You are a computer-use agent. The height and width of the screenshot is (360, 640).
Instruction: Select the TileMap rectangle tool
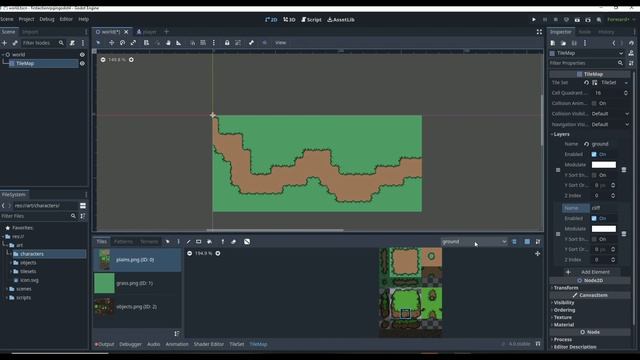click(199, 242)
